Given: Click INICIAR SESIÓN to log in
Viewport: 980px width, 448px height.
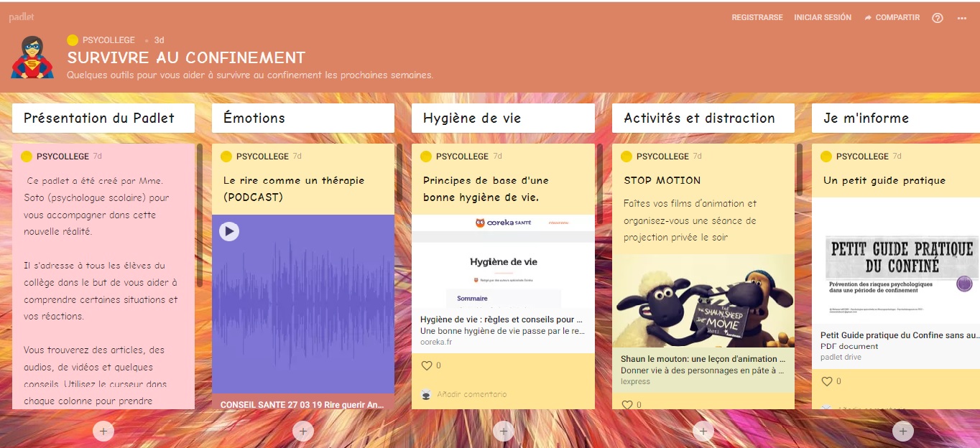Looking at the screenshot, I should (823, 17).
